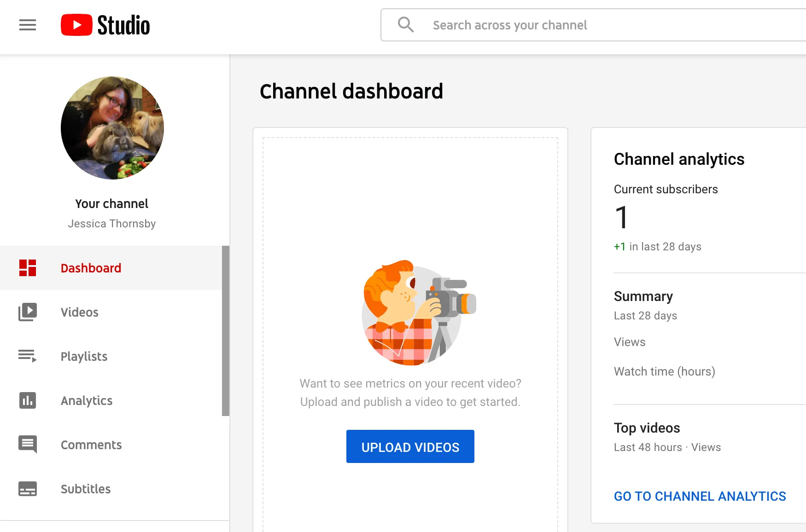Select the Subtitles icon
The image size is (806, 532).
[x=27, y=489]
